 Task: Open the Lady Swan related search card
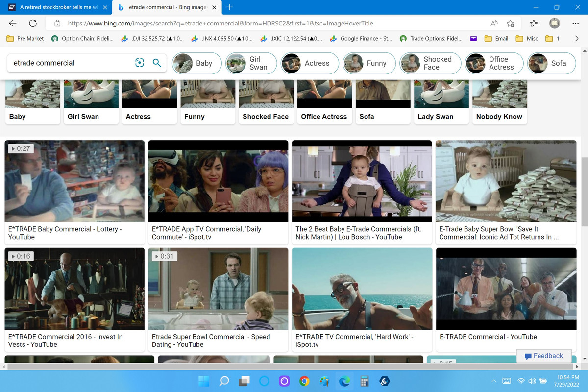441,102
